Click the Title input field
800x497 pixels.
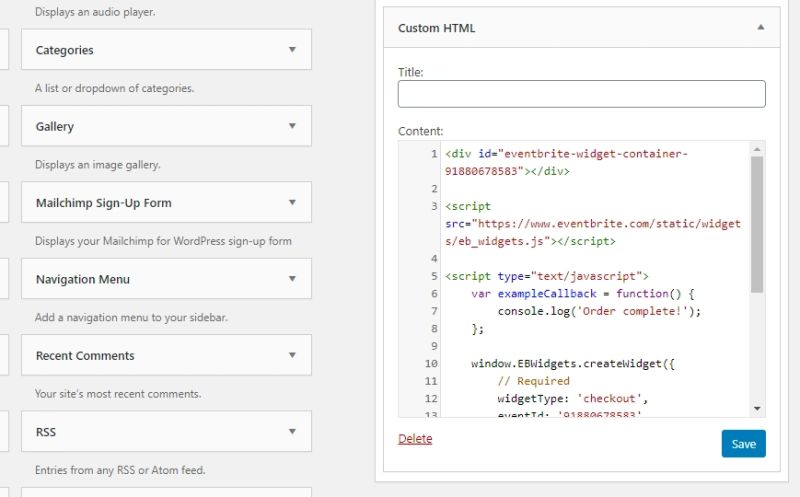(x=581, y=94)
